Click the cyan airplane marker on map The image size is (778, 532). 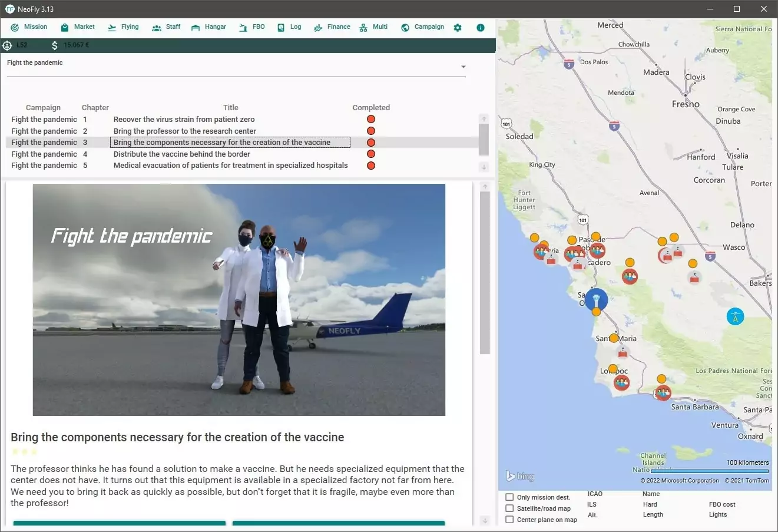coord(735,316)
